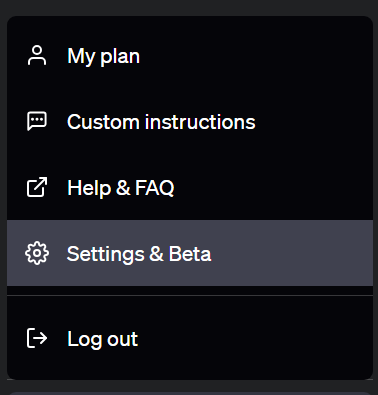Select the Custom instructions text label
The width and height of the screenshot is (378, 395).
coord(161,122)
